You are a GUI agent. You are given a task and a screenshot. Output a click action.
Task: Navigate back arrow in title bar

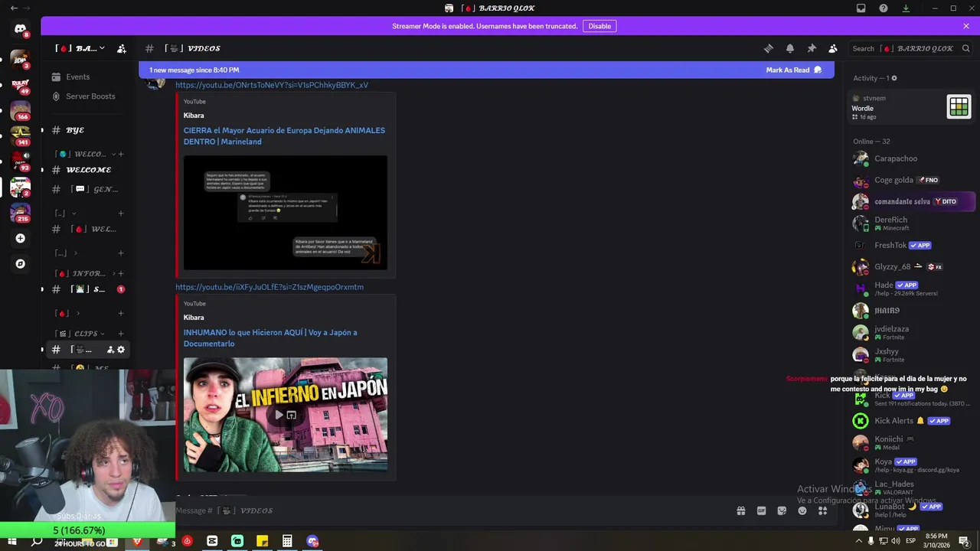click(x=14, y=8)
